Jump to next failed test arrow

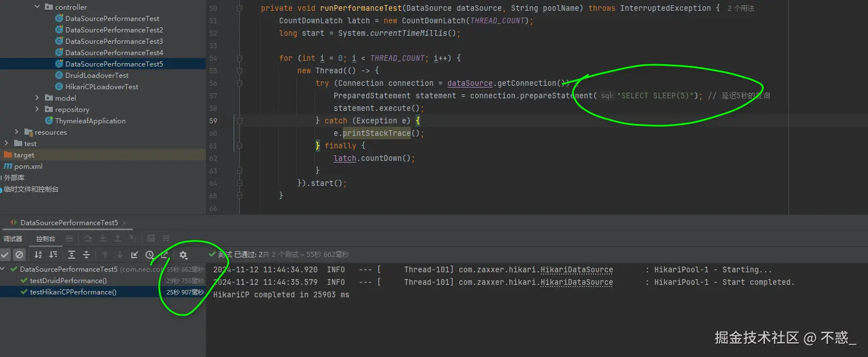point(120,255)
